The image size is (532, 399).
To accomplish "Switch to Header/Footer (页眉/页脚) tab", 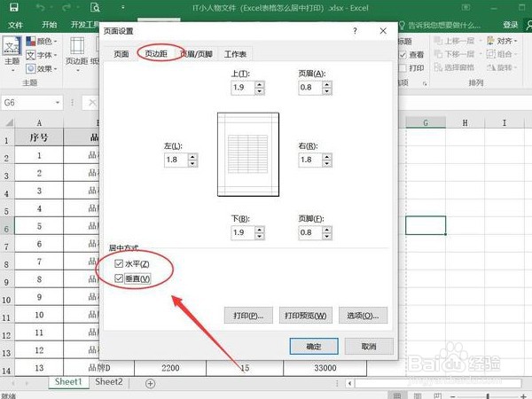I will [196, 54].
